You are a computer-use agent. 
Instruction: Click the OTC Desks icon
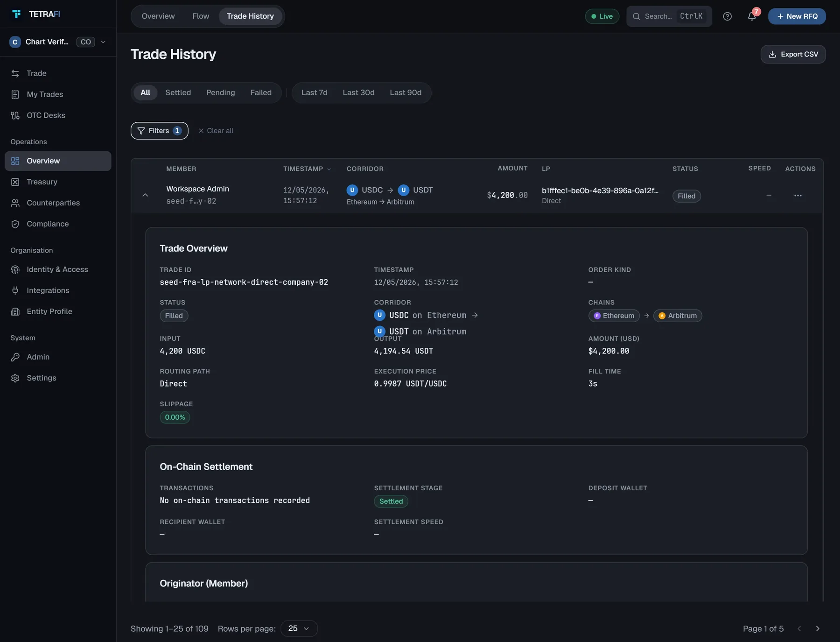tap(15, 115)
